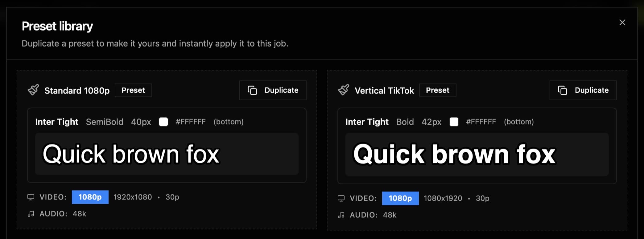This screenshot has width=644, height=239.
Task: Click the monitor icon next to Vertical TikTok VIDEO
Action: [x=341, y=199]
